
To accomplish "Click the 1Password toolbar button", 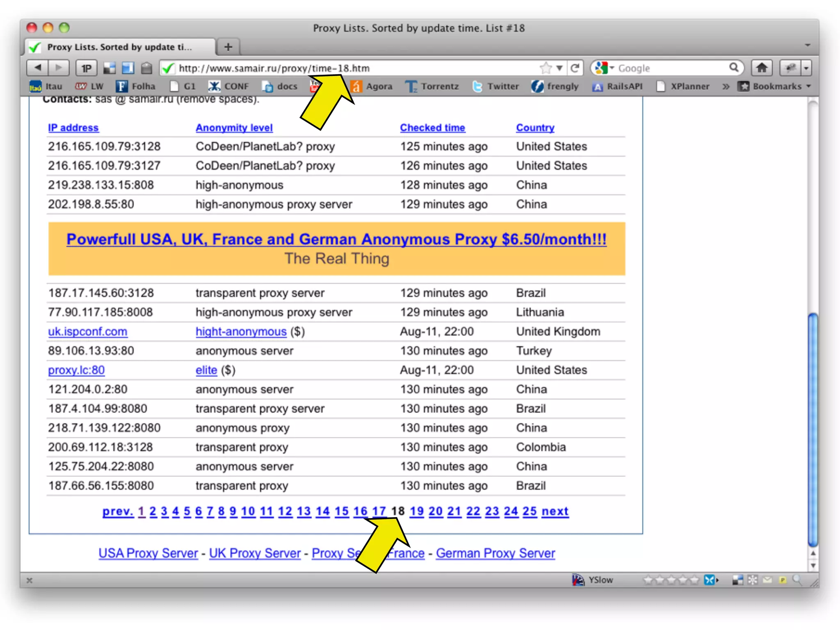I will coord(86,68).
